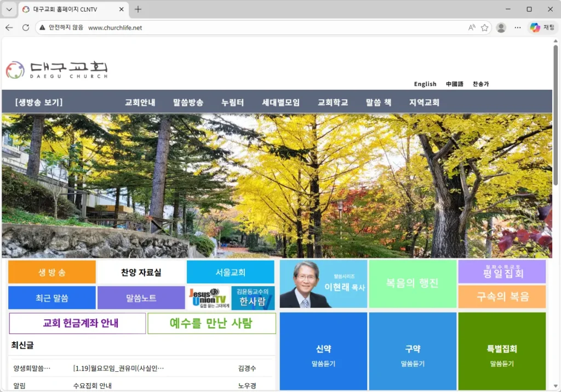
Task: Switch site language to English
Action: tap(425, 84)
